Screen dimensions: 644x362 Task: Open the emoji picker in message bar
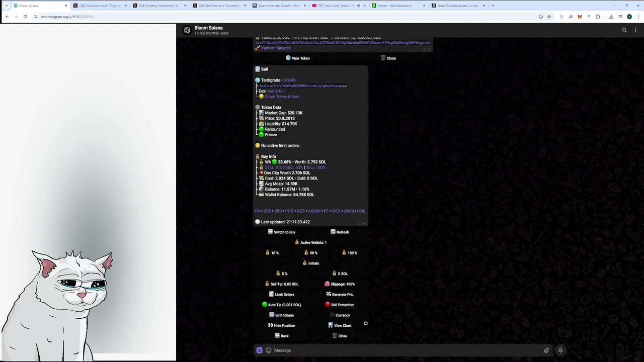point(268,350)
